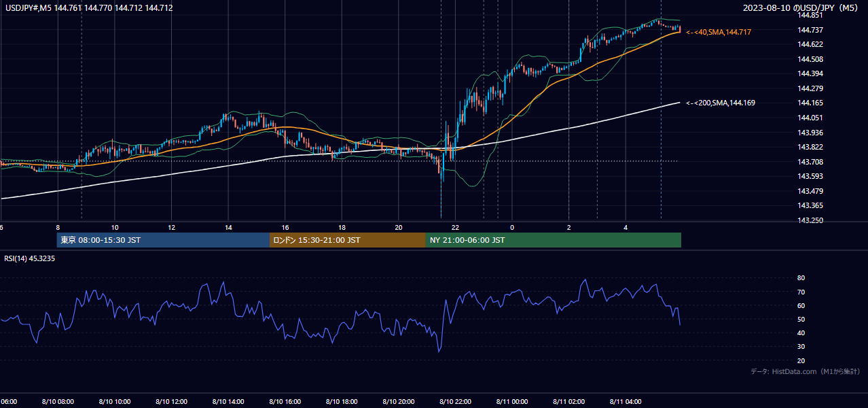The height and width of the screenshot is (408, 868).
Task: Click RSI level 50 on the scale
Action: pos(801,319)
